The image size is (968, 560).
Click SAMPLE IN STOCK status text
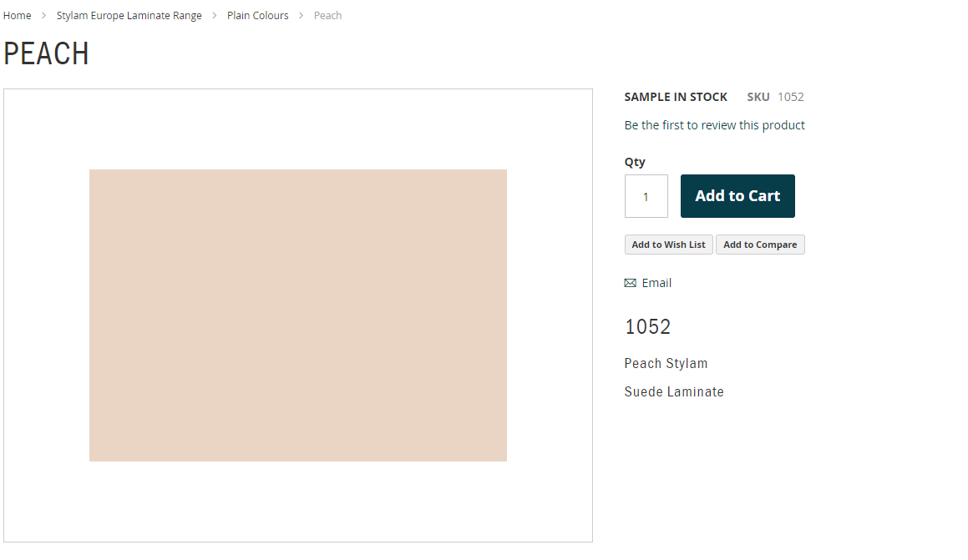(676, 97)
